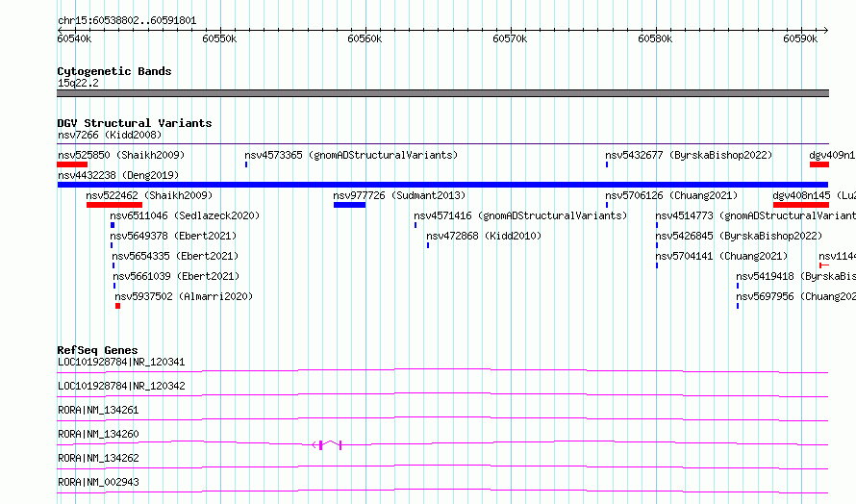Open the nsv4571416 gnomADStructuralVariants label
This screenshot has width=856, height=504.
[520, 215]
